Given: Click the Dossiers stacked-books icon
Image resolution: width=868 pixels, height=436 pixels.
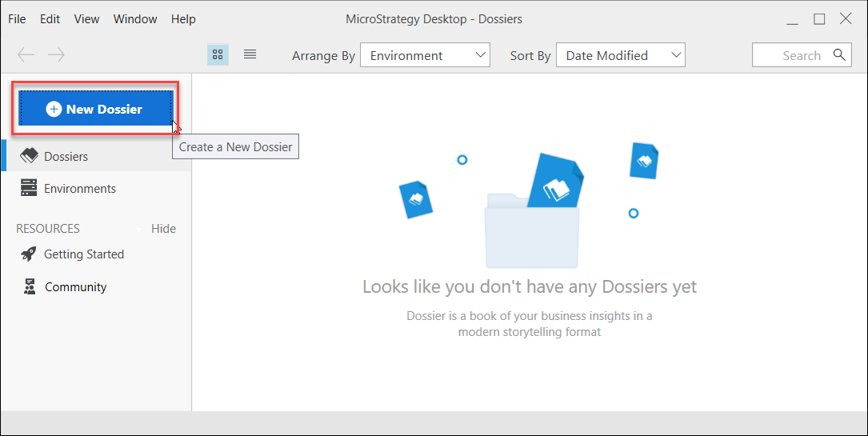Looking at the screenshot, I should click(29, 156).
